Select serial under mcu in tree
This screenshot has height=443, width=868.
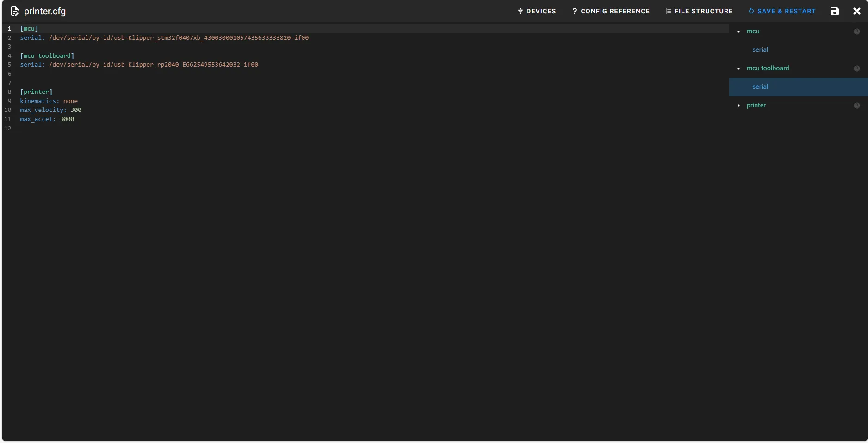click(x=760, y=49)
